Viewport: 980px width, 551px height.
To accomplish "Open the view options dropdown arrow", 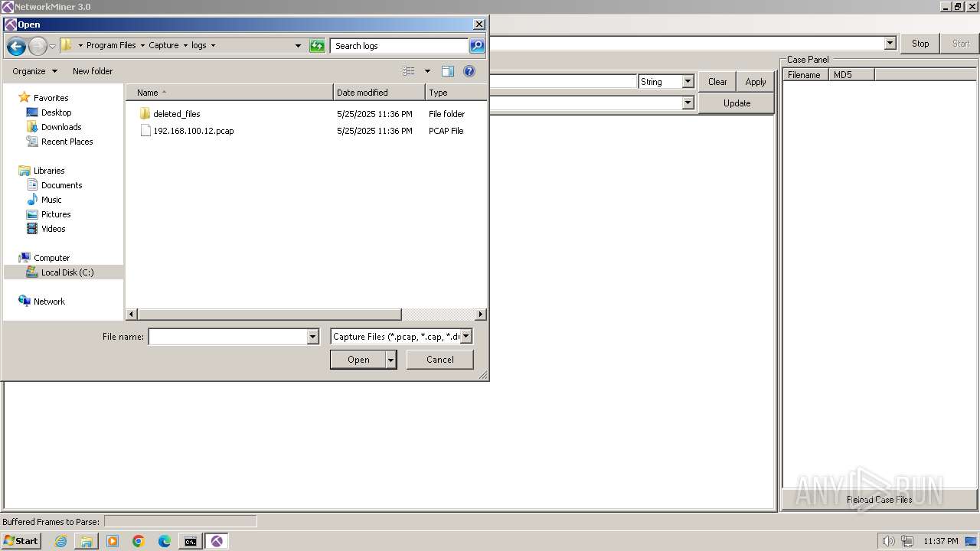I will pyautogui.click(x=427, y=71).
